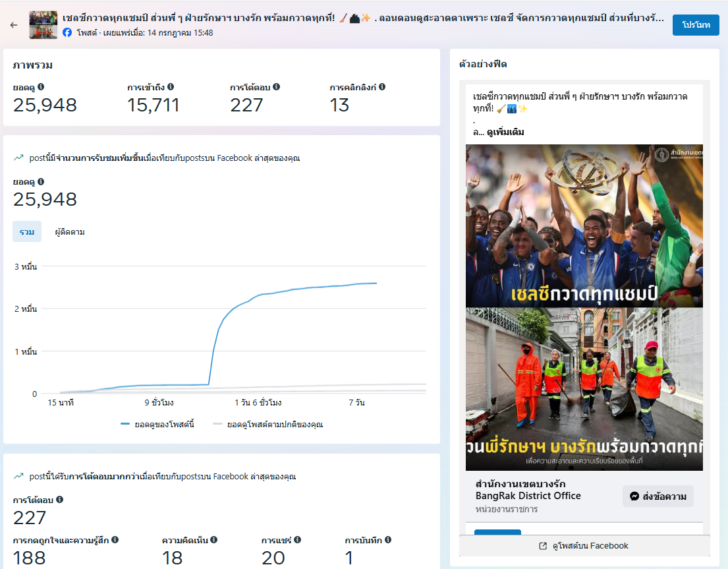Click the views count 25,948 in overview
This screenshot has width=728, height=569.
click(45, 105)
